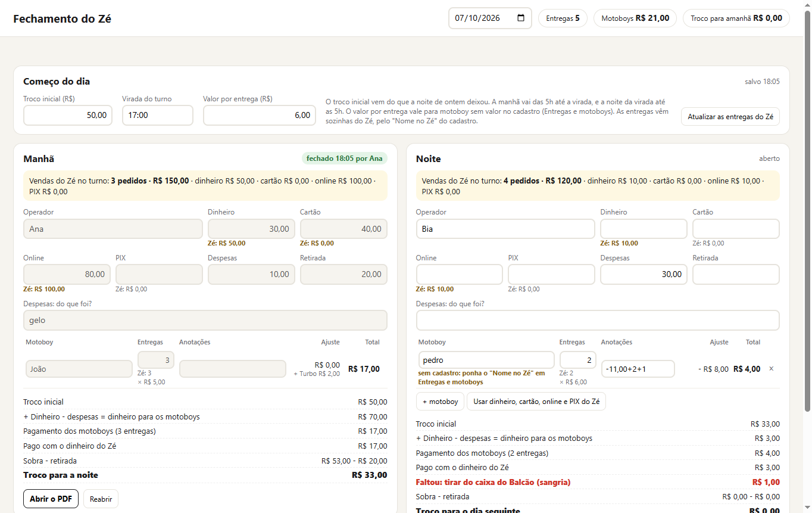Click the date field 07/10/2026
The width and height of the screenshot is (812, 513).
[x=490, y=18]
